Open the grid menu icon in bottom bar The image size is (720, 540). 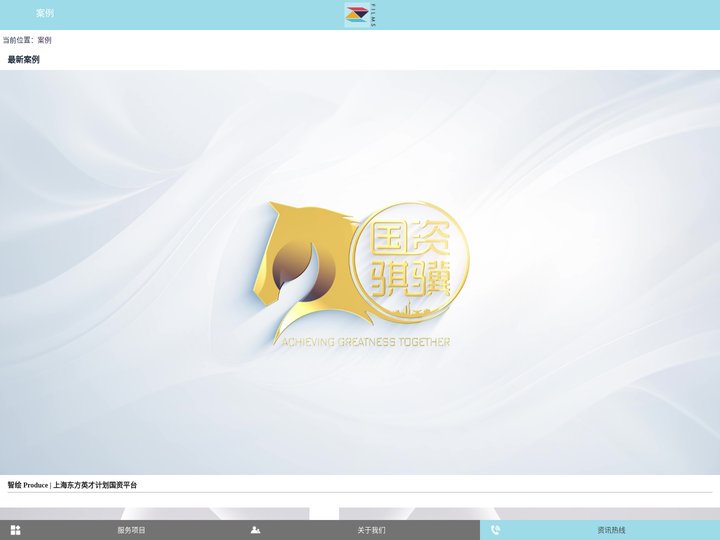coord(16,530)
